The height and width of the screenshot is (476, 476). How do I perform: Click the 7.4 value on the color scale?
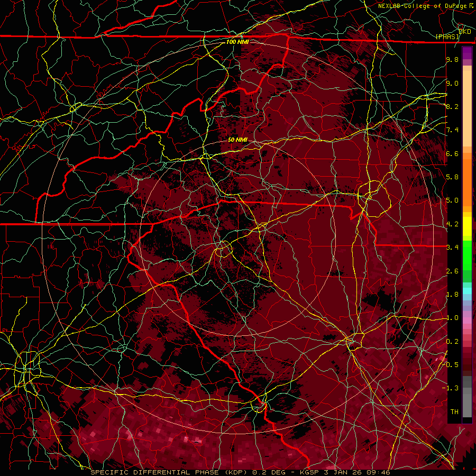point(452,130)
